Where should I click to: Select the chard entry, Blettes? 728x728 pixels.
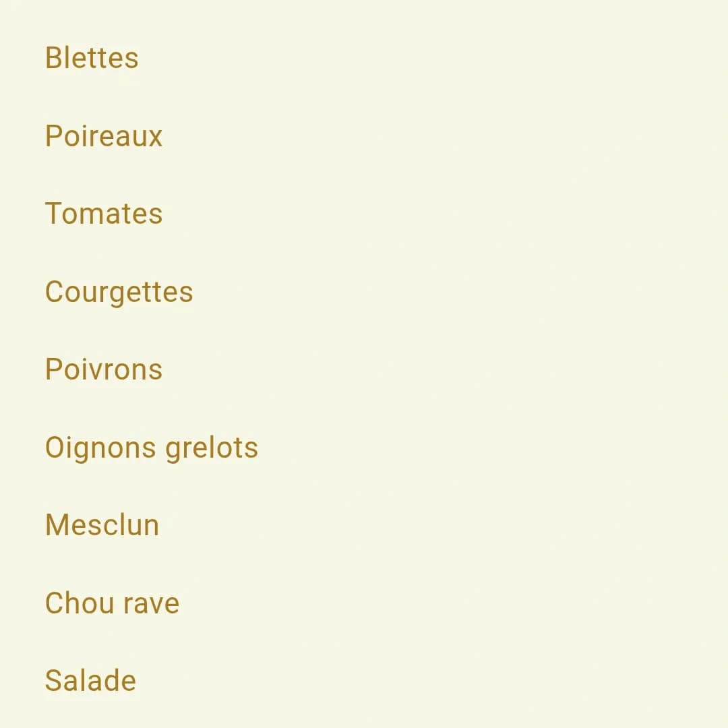[x=92, y=58]
